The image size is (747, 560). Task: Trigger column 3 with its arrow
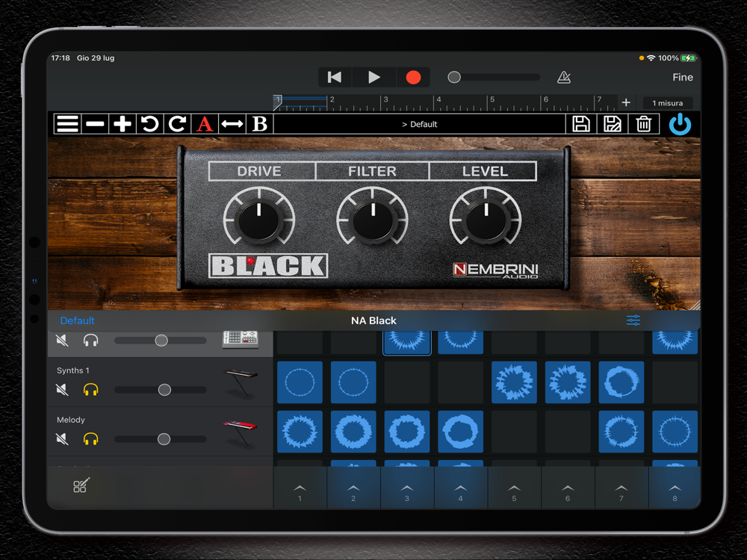407,488
